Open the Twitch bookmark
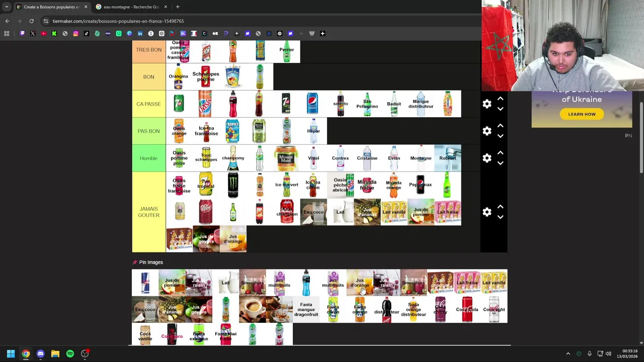Viewport: 644px width, 362px height. pyautogui.click(x=22, y=34)
